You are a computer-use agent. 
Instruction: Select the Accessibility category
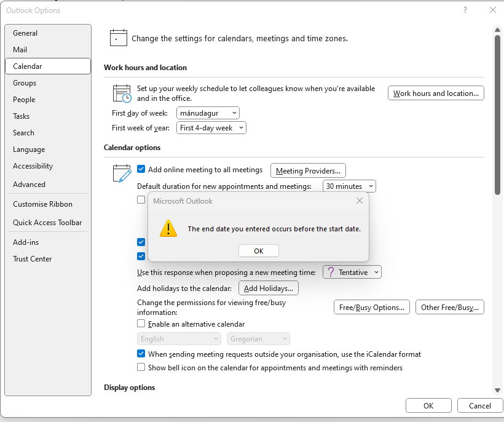(x=48, y=166)
